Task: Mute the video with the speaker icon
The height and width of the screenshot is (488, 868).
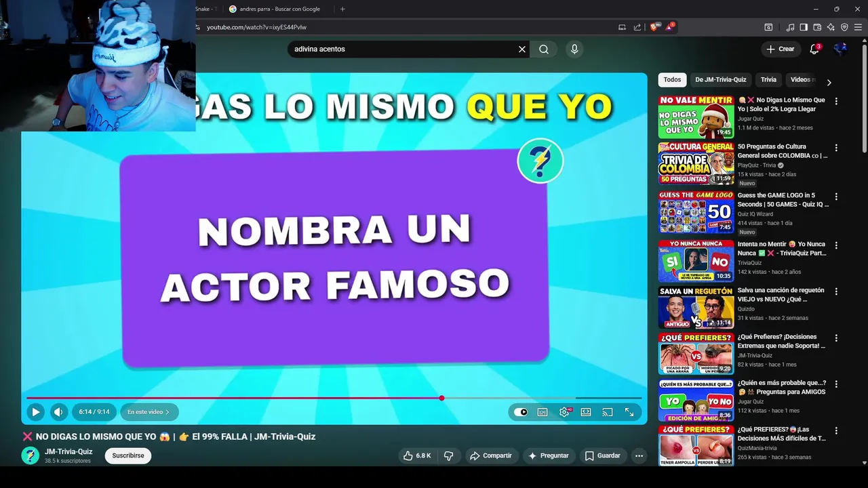Action: (58, 411)
